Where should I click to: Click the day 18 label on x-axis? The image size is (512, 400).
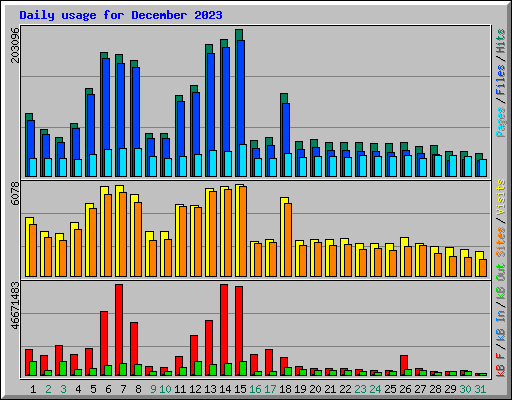[285, 389]
